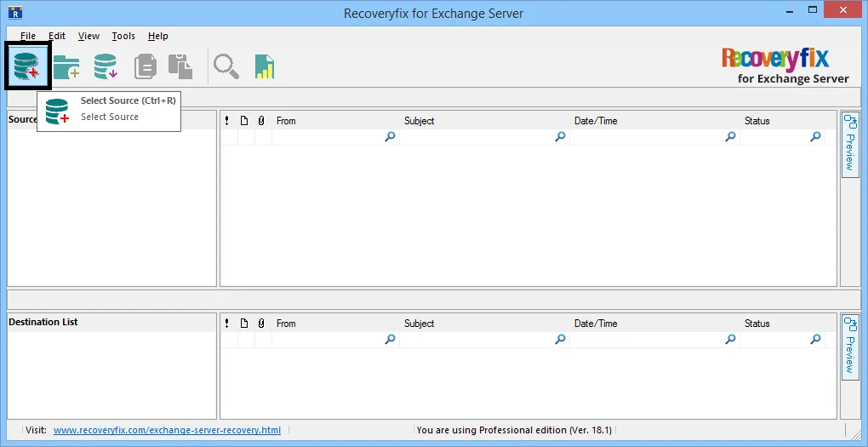868x447 pixels.
Task: Click the magnifying glass Search toolbar icon
Action: coord(226,66)
